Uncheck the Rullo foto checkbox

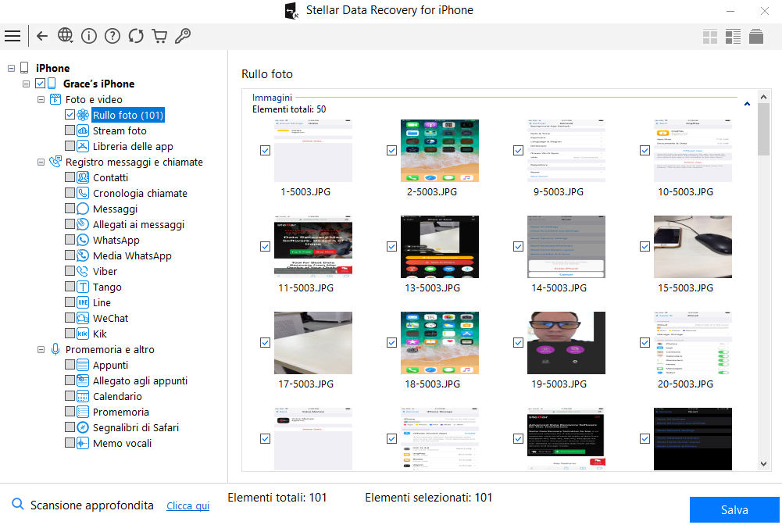pyautogui.click(x=70, y=115)
